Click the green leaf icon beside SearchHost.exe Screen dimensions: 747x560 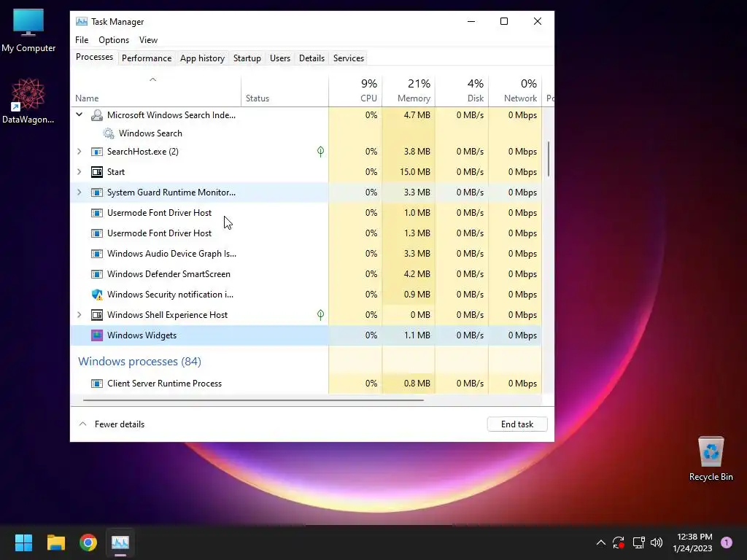321,152
